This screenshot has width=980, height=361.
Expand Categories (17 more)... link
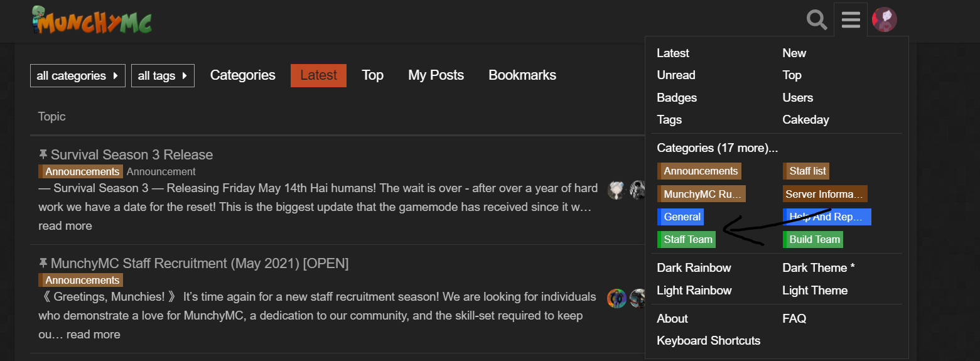[718, 148]
